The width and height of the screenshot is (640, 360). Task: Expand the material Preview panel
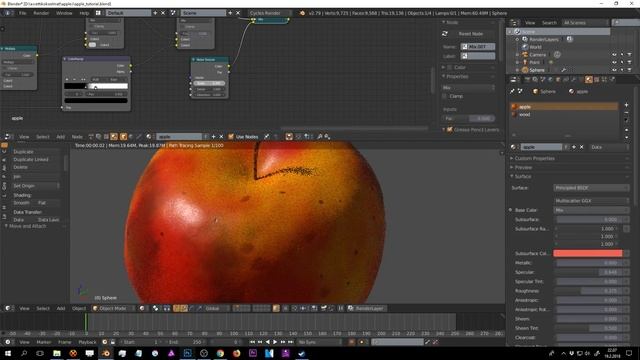pos(522,167)
